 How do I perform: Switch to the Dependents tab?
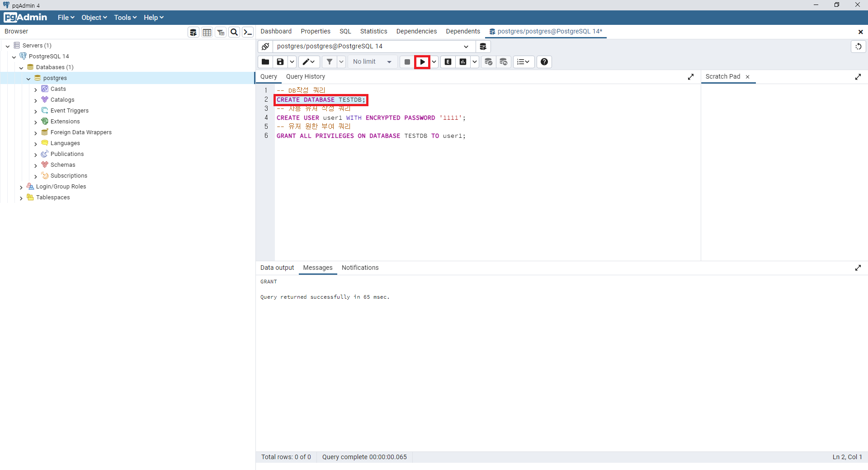[x=462, y=31]
